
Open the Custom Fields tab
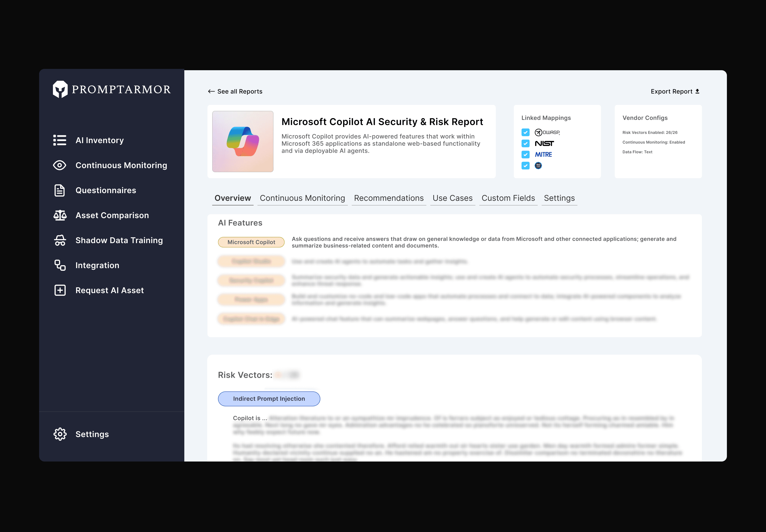pyautogui.click(x=508, y=198)
